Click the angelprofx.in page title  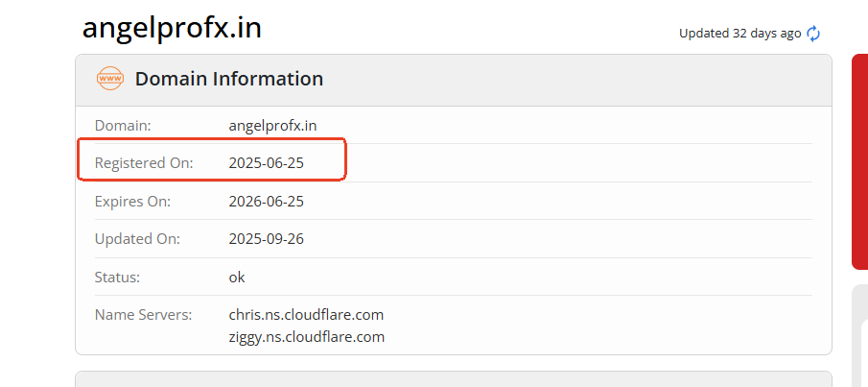point(172,28)
